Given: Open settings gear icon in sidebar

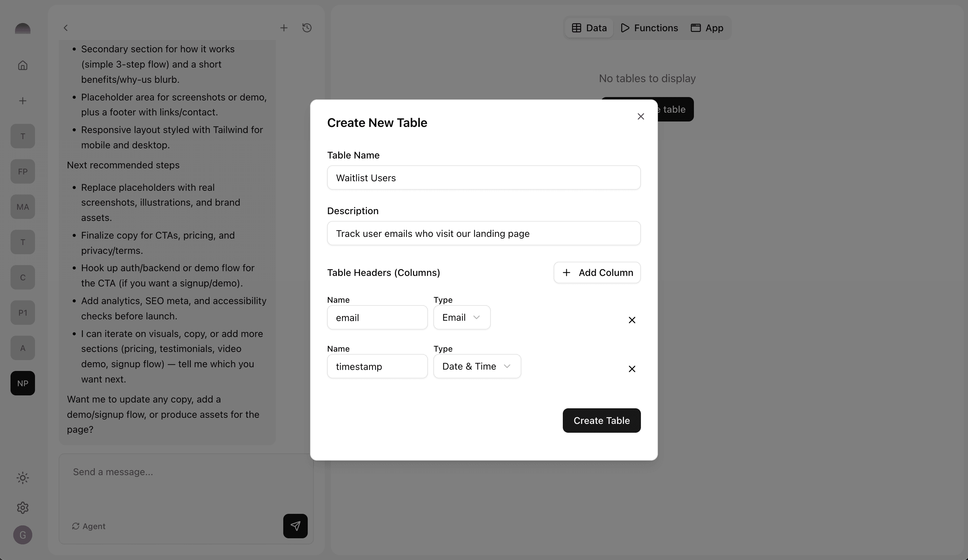Looking at the screenshot, I should coord(23,507).
